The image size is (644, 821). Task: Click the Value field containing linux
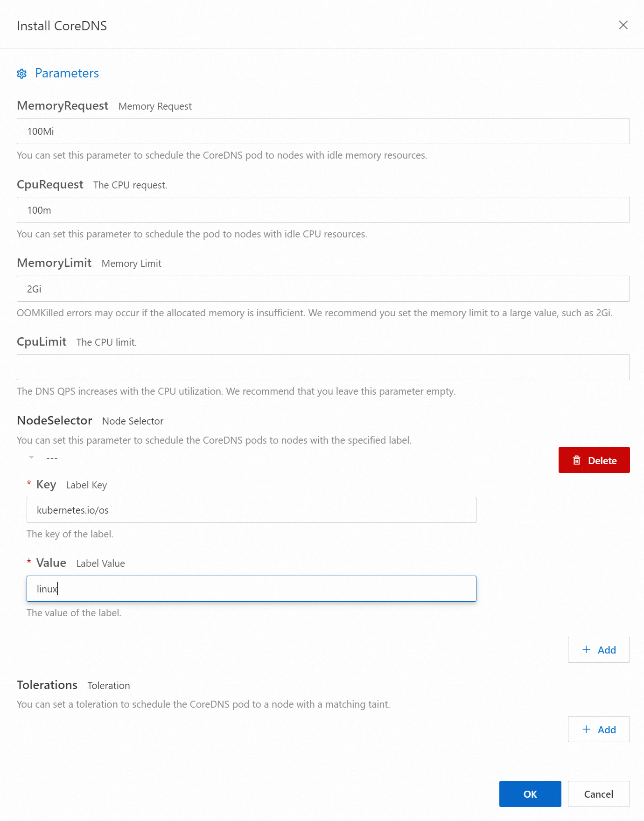click(251, 589)
